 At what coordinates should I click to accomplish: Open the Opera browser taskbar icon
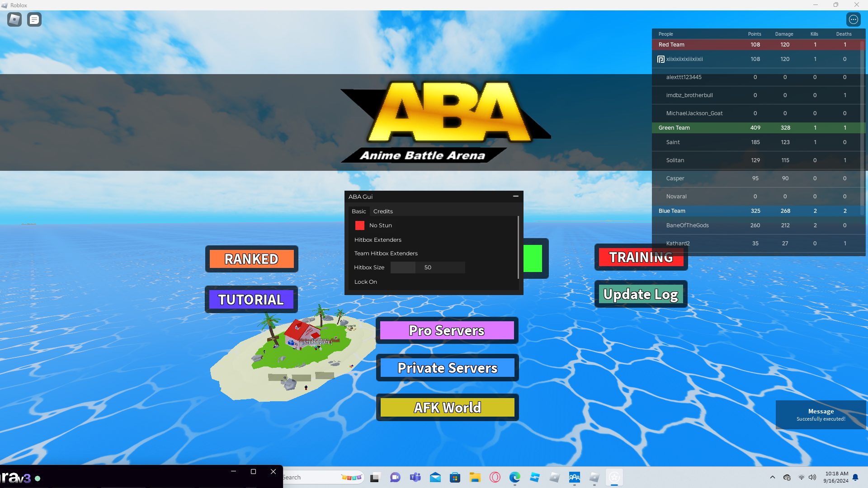495,477
